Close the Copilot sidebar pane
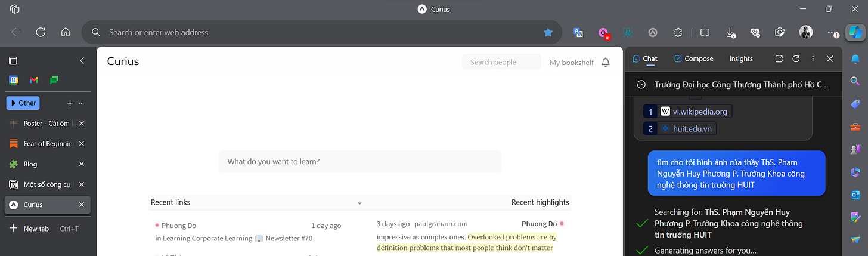This screenshot has height=256, width=868. pos(830,59)
